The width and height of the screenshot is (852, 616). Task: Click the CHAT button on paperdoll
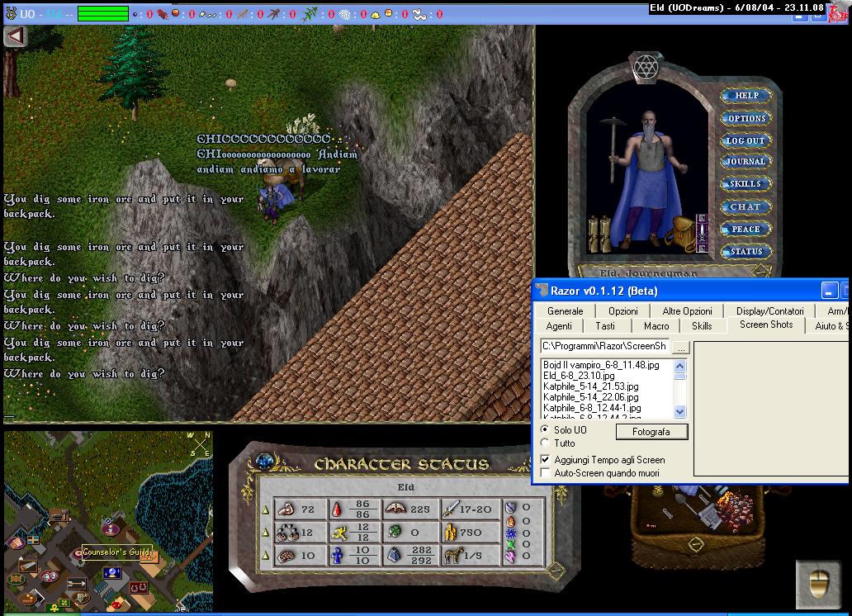(x=745, y=206)
